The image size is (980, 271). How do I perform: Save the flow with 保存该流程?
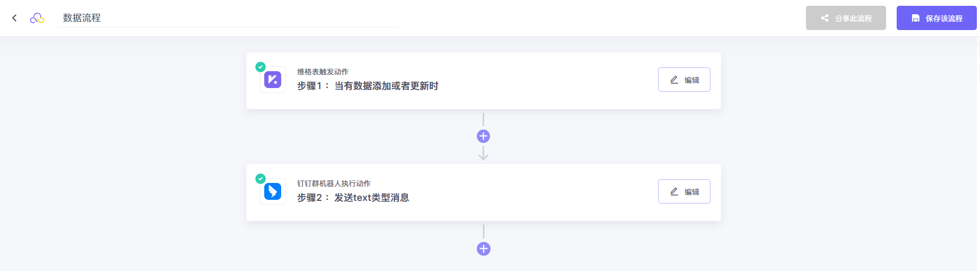pos(936,18)
